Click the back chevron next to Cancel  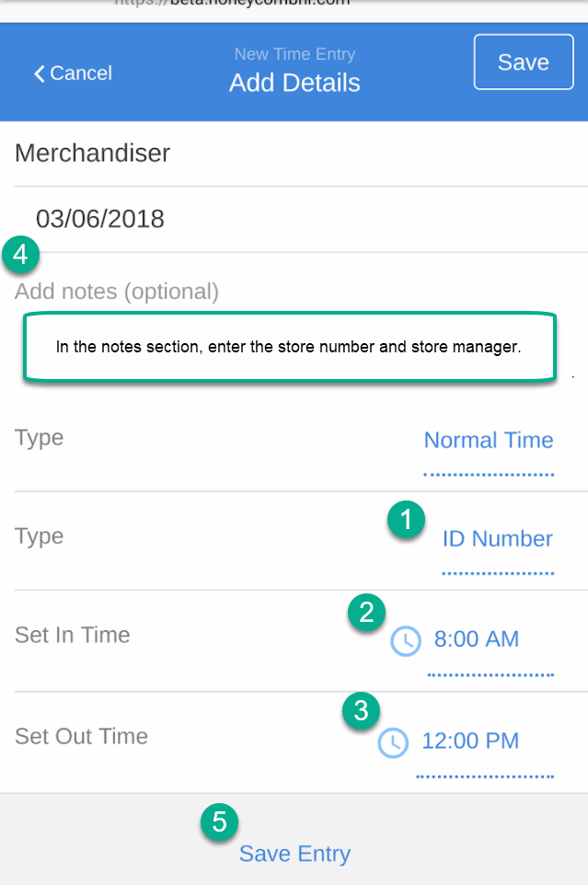(x=39, y=74)
